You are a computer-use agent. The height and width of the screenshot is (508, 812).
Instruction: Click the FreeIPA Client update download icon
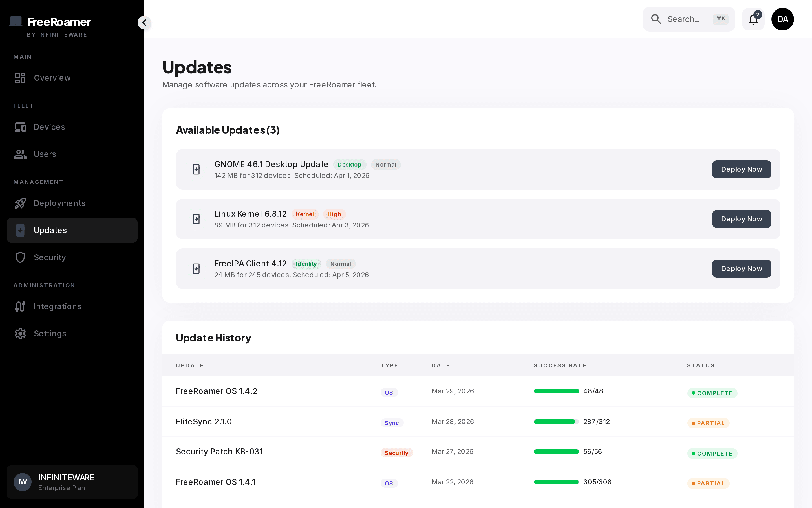pos(196,269)
